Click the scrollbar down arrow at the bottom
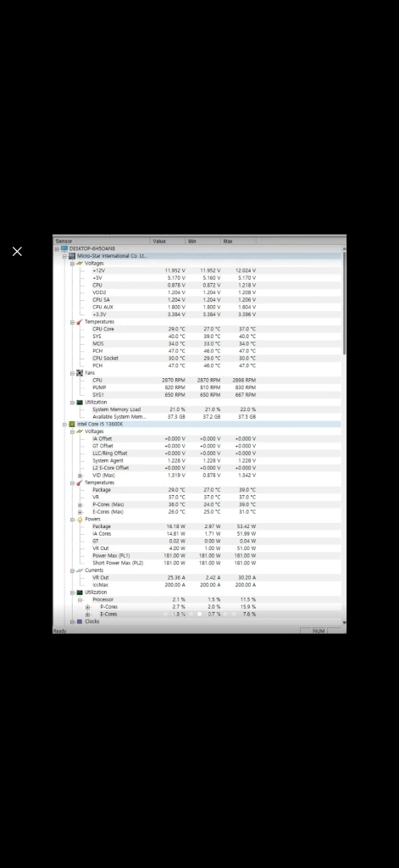 (x=344, y=623)
